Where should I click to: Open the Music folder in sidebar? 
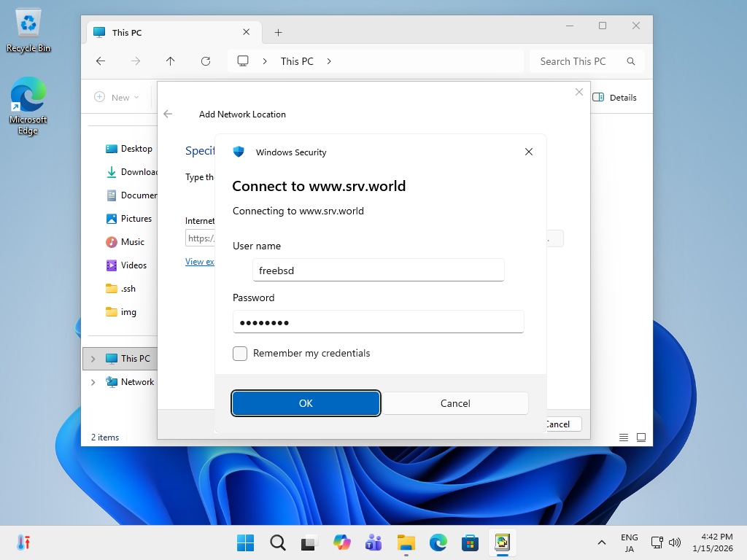point(125,242)
